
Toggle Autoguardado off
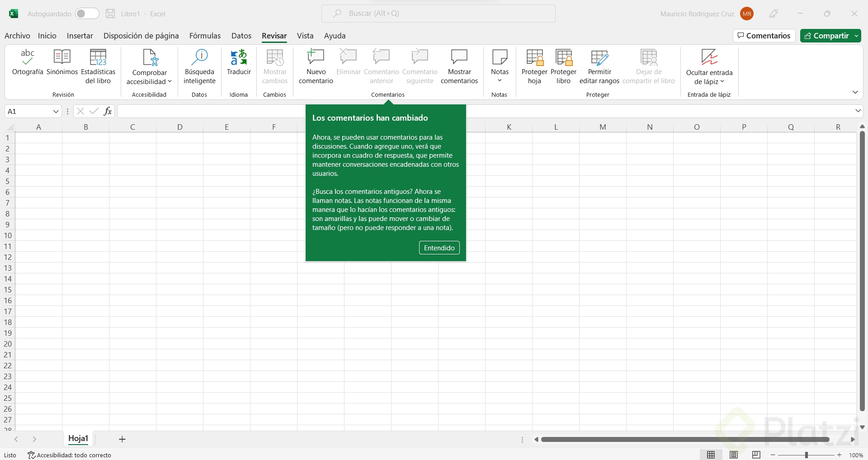[x=87, y=14]
